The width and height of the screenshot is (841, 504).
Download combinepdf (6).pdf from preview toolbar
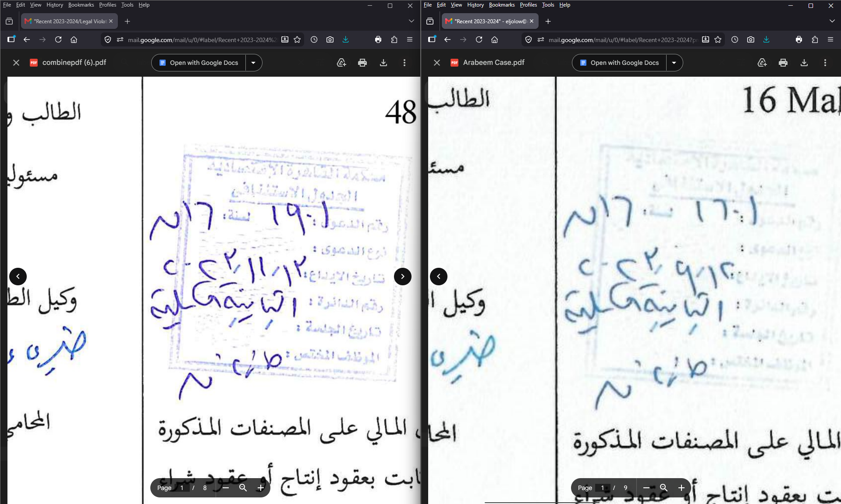tap(383, 63)
